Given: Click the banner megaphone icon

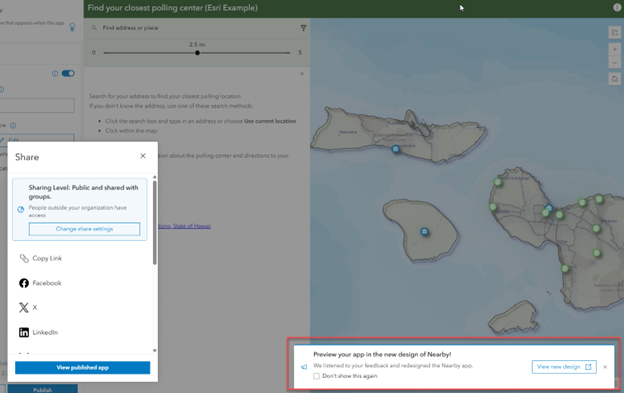Looking at the screenshot, I should (304, 367).
